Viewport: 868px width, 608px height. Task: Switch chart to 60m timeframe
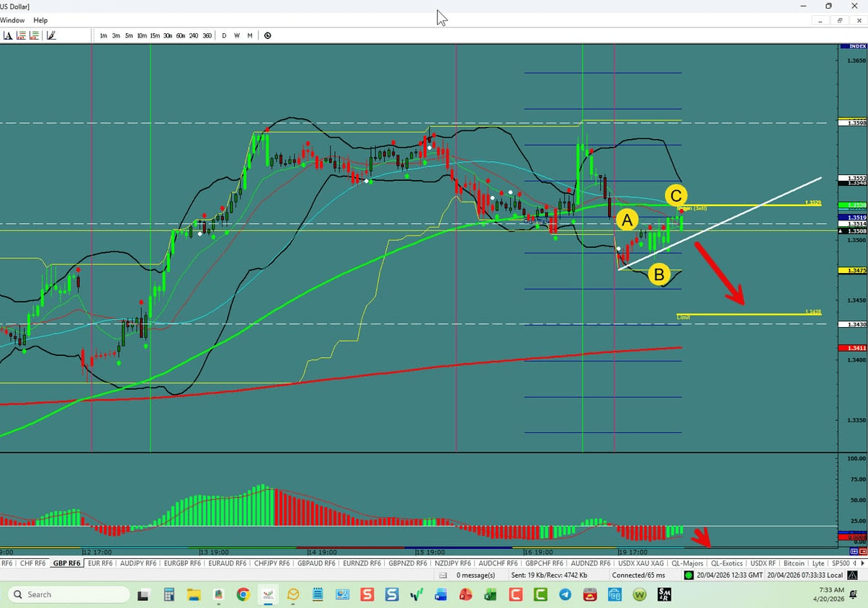181,35
